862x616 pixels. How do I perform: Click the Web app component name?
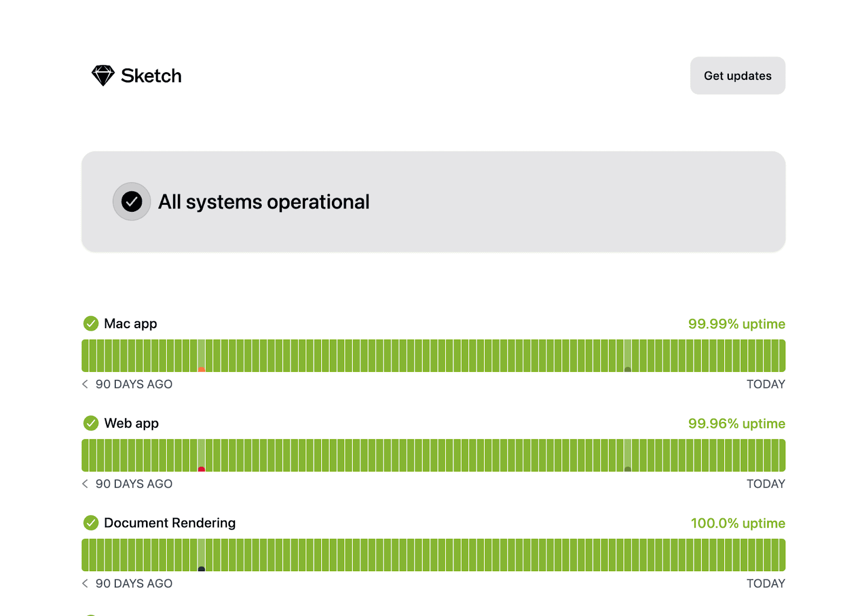(131, 424)
